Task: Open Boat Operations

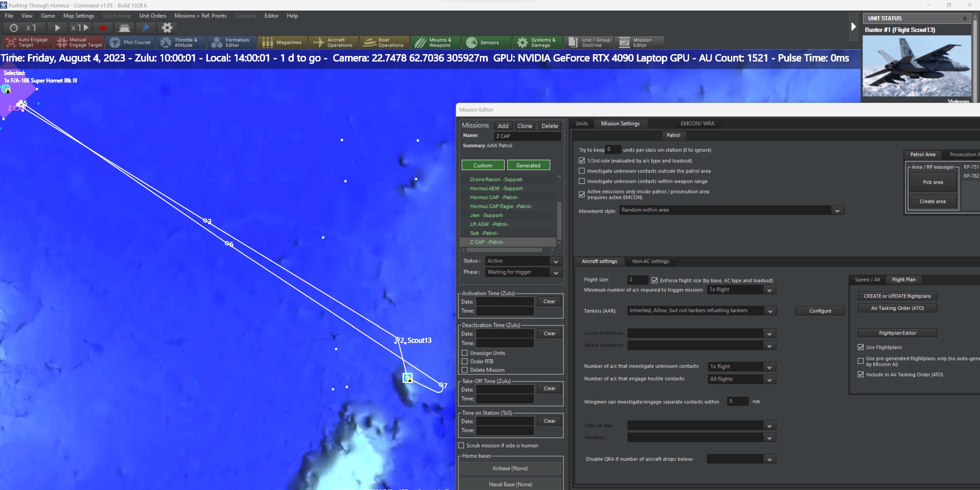Action: click(385, 42)
